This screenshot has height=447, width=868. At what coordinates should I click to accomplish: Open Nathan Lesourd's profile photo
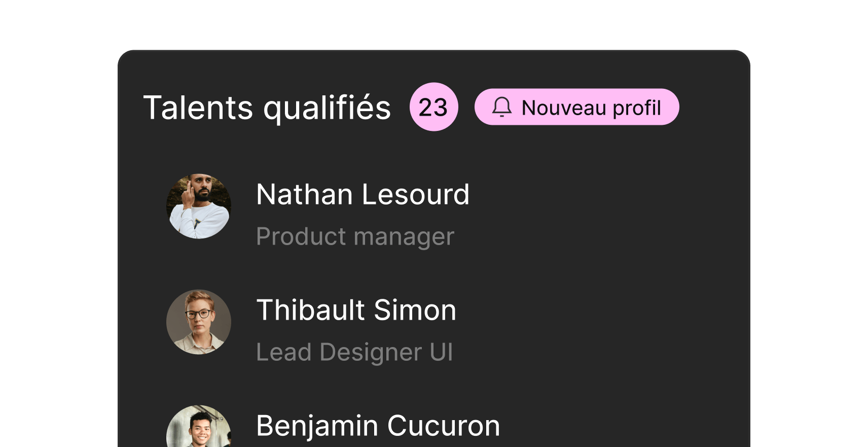tap(199, 207)
